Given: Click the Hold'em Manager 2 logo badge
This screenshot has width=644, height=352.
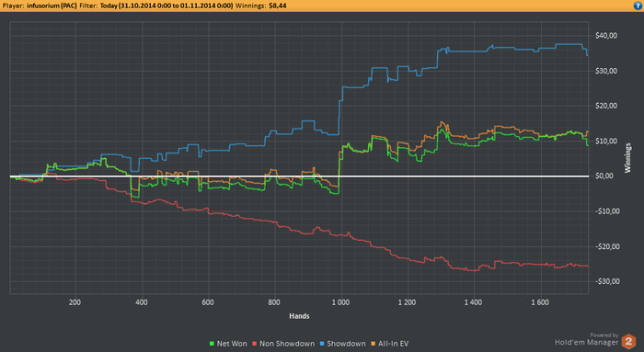Looking at the screenshot, I should coord(628,341).
